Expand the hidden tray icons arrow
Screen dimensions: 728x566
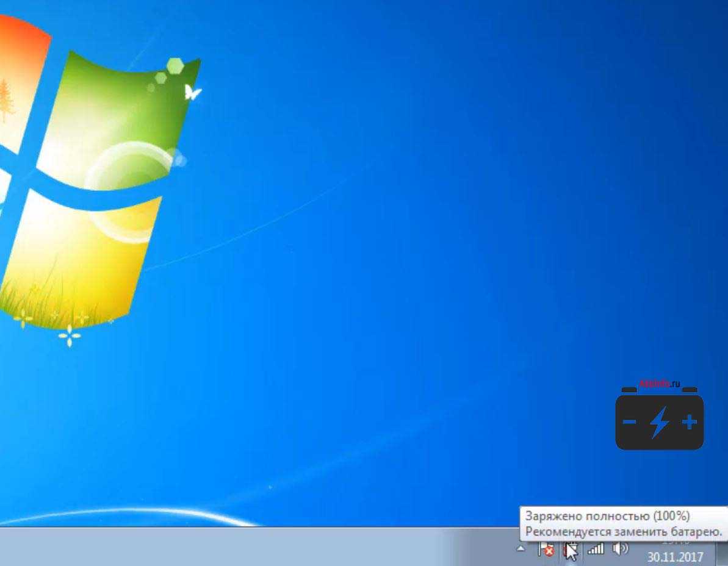coord(521,549)
